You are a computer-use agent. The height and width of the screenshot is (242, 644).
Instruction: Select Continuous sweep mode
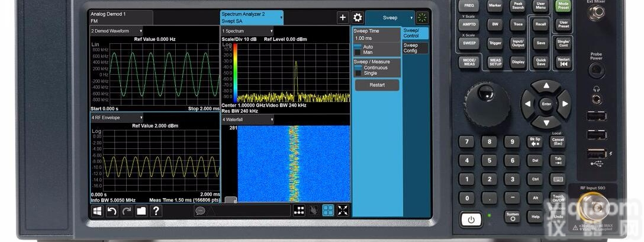[375, 68]
